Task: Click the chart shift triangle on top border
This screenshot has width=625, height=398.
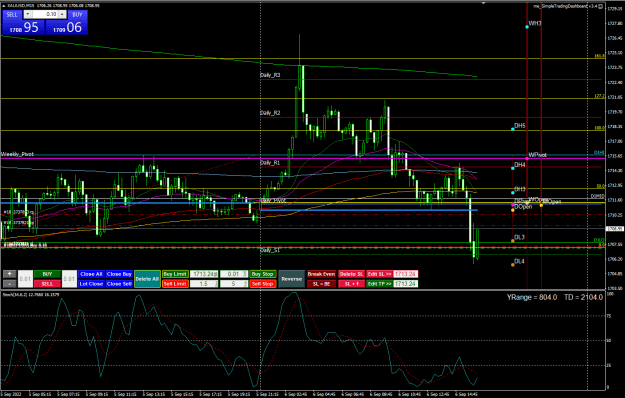Action: tap(483, 3)
